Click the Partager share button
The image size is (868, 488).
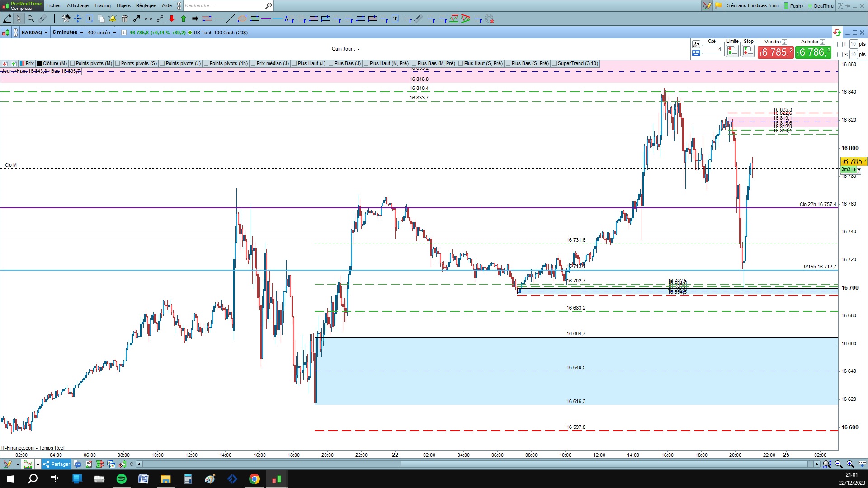click(57, 464)
